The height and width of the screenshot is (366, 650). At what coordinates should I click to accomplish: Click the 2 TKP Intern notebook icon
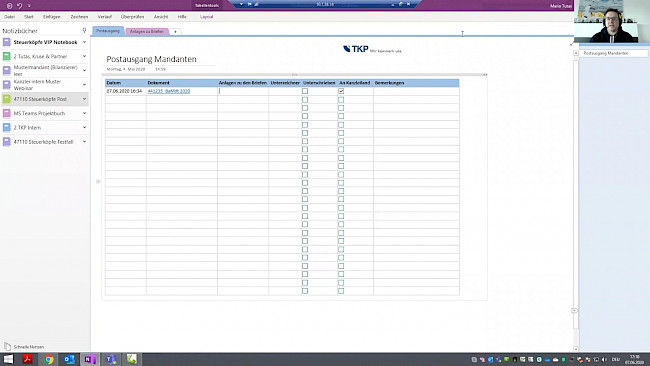click(x=7, y=127)
